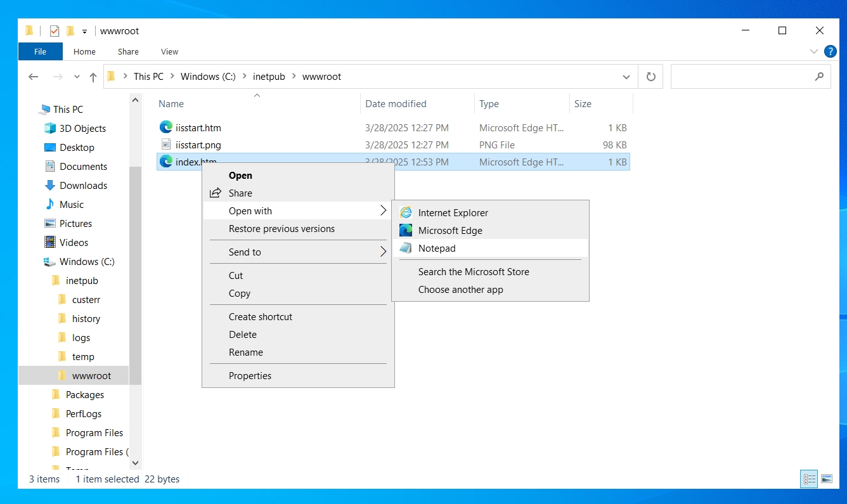
Task: Choose Rename from the context menu
Action: pyautogui.click(x=246, y=352)
